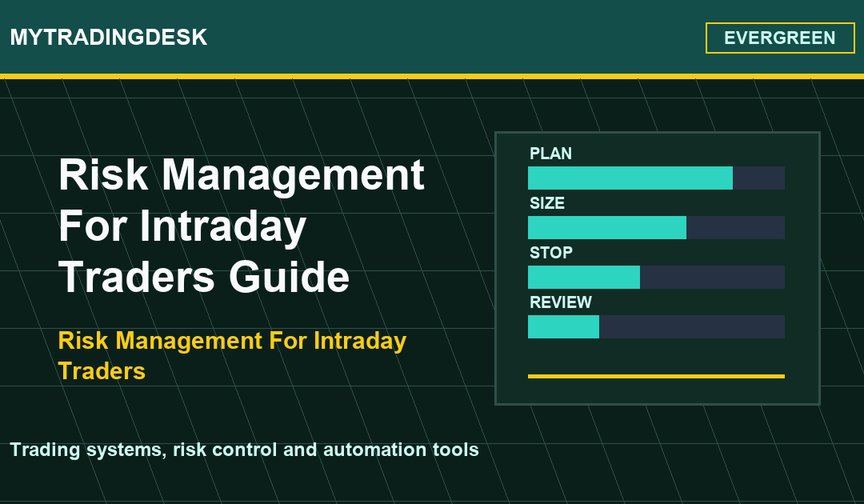Click the PLAN label text
864x504 pixels.
pos(550,153)
